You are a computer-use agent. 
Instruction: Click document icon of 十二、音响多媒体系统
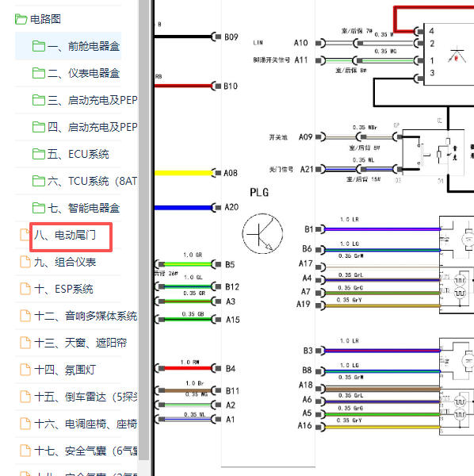(x=25, y=316)
